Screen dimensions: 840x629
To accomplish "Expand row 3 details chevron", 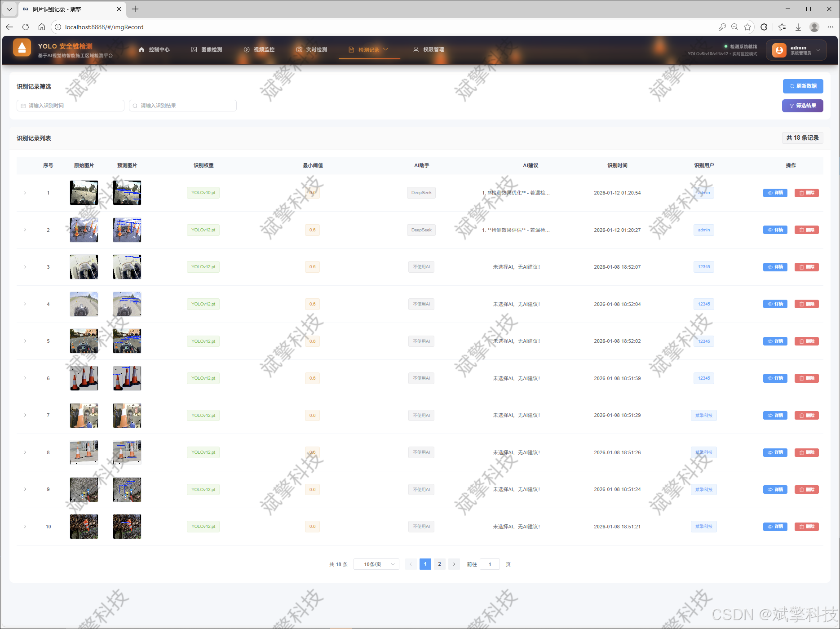I will 25,267.
